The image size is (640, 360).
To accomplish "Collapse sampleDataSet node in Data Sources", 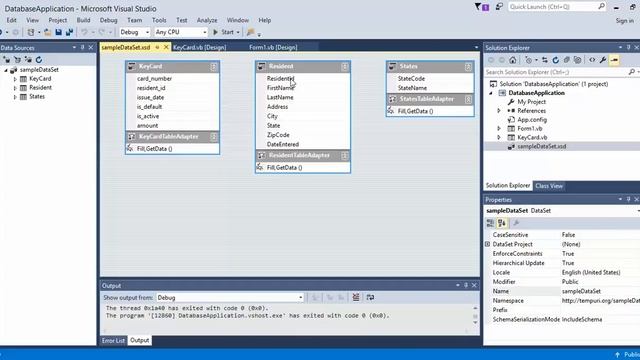I will (6, 70).
